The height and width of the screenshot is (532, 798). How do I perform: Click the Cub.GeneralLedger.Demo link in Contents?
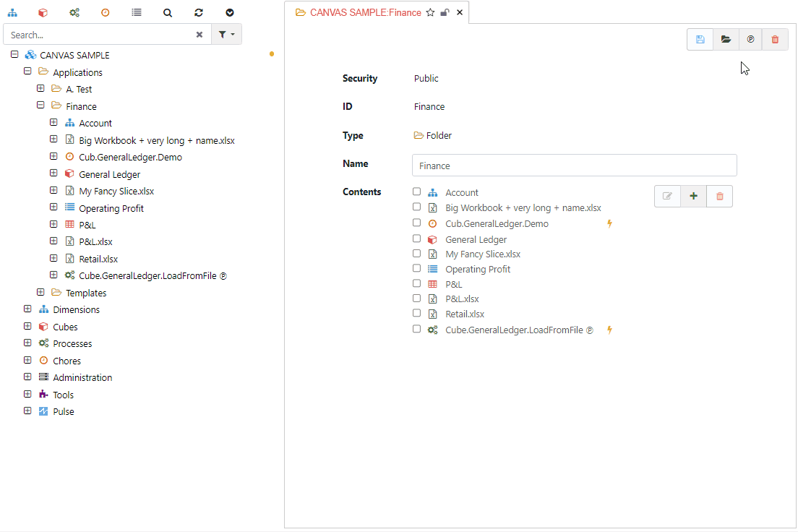[497, 224]
